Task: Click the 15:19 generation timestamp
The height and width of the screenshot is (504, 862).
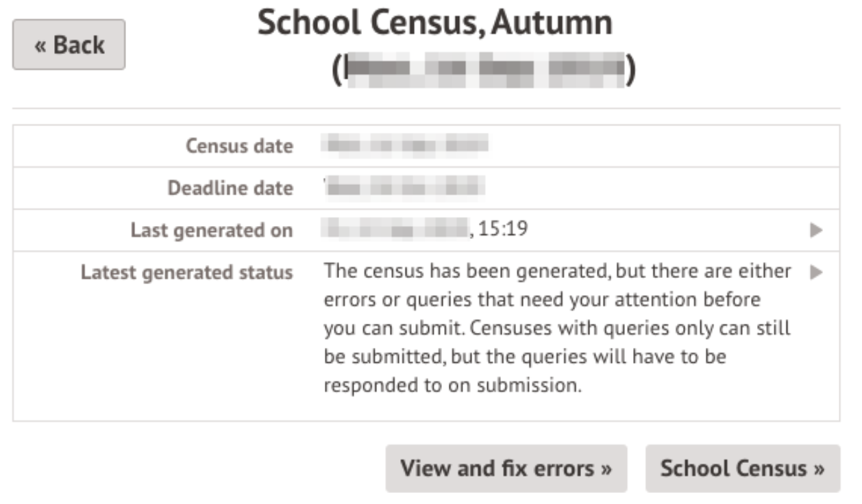Action: click(502, 229)
